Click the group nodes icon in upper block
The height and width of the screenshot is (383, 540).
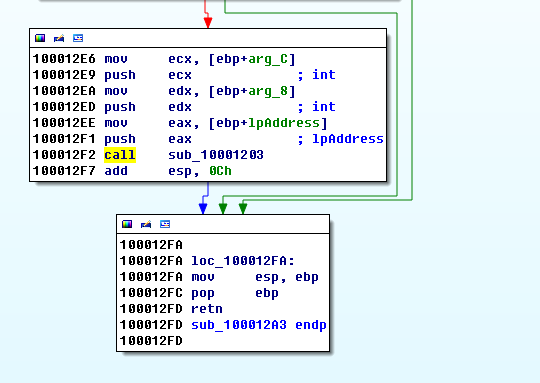[x=78, y=38]
